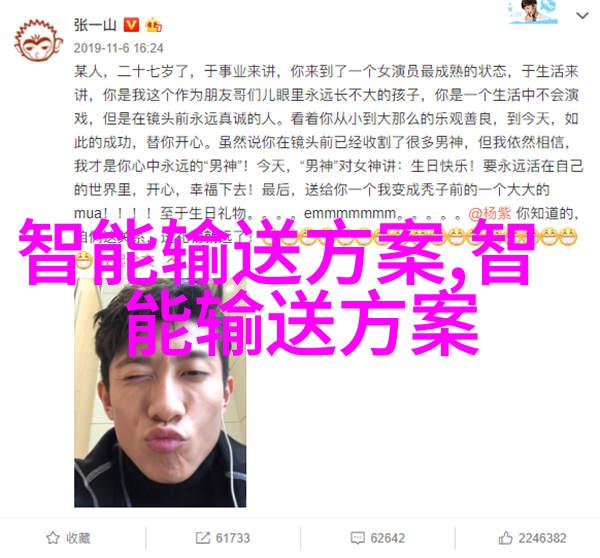Click the repost share icon
The width and height of the screenshot is (600, 558).
click(x=202, y=538)
